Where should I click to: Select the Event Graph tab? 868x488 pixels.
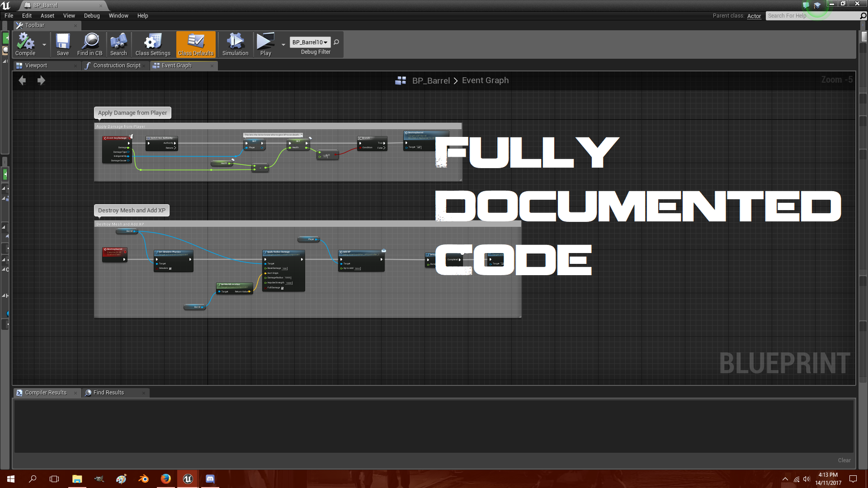coord(176,65)
